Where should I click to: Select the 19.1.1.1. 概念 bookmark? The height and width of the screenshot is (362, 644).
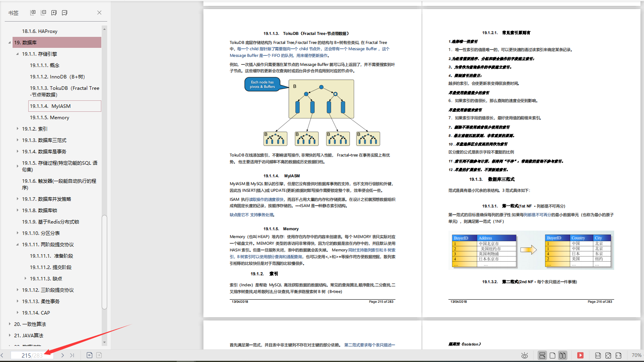point(45,65)
